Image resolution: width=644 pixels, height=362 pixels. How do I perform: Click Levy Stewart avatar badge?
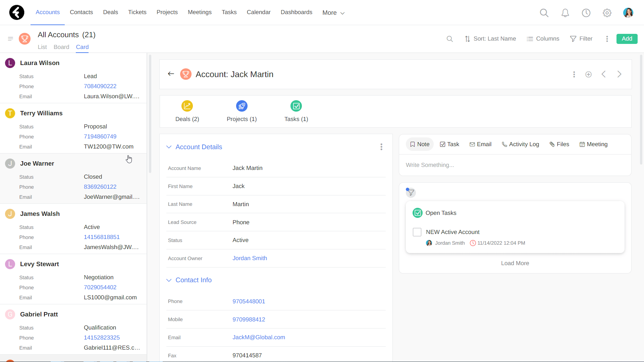click(10, 264)
